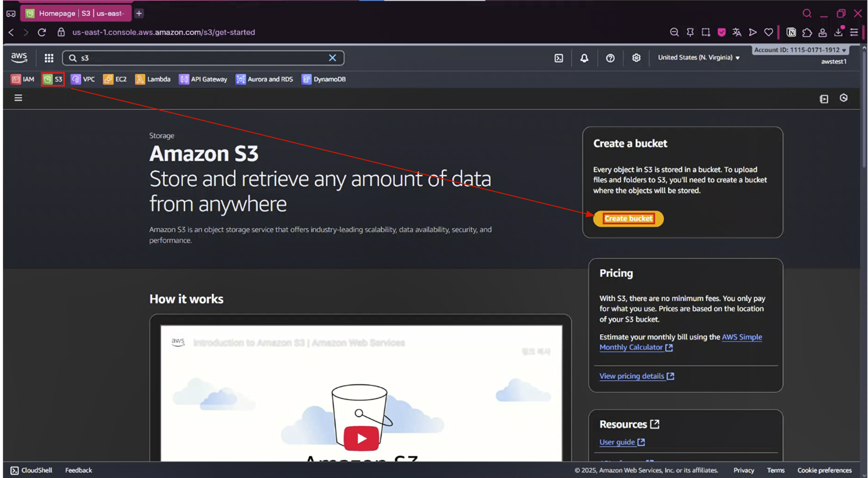Image resolution: width=868 pixels, height=478 pixels.
Task: Clear the s3 search text with X
Action: 332,58
